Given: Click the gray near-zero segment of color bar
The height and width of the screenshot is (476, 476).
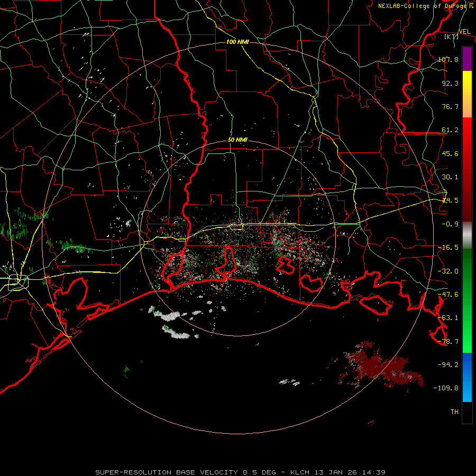Looking at the screenshot, I should pyautogui.click(x=467, y=235).
